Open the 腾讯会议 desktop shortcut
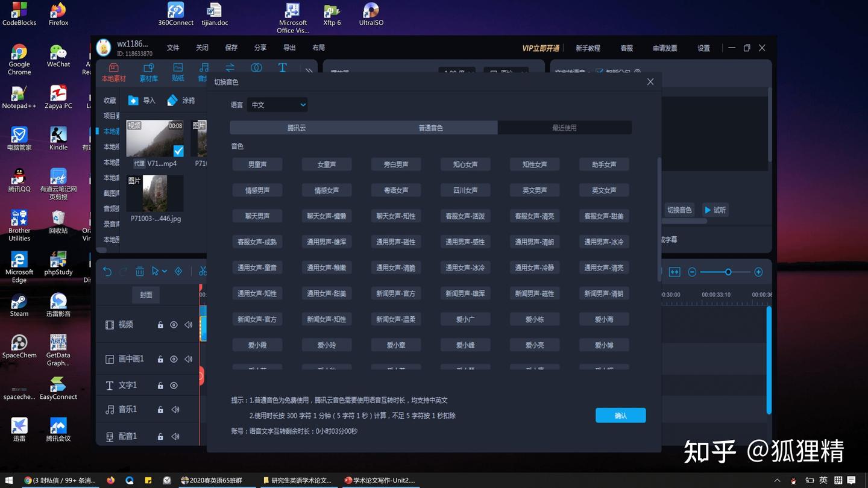The width and height of the screenshot is (868, 488). (58, 430)
